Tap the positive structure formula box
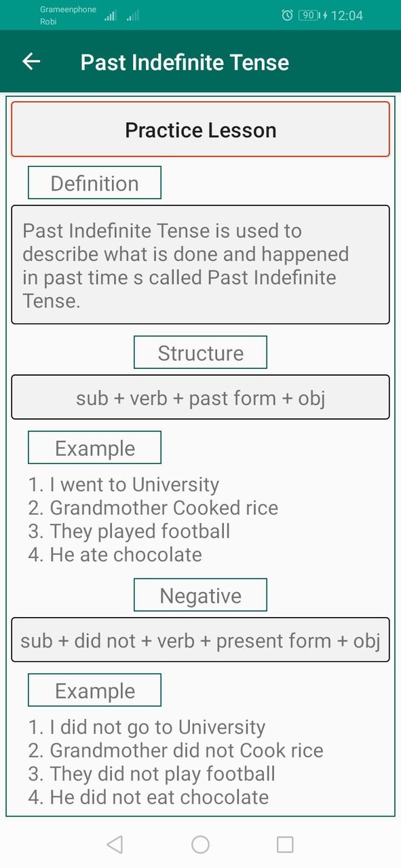 pyautogui.click(x=200, y=397)
